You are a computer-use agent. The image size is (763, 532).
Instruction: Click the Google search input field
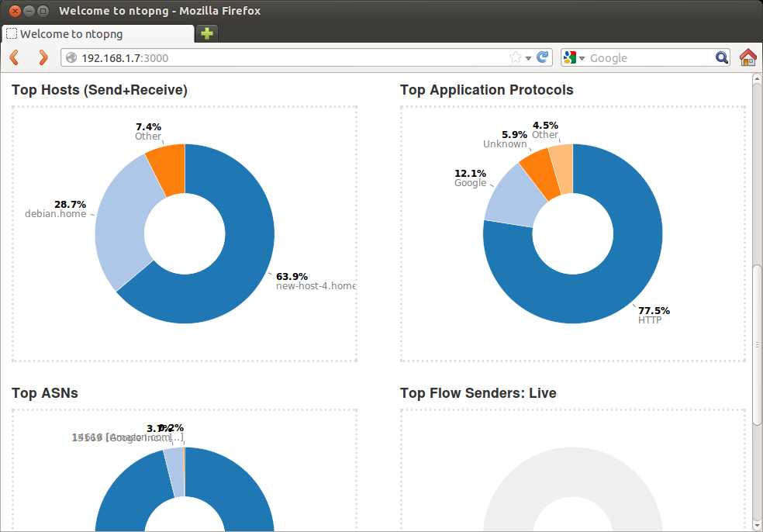(647, 57)
